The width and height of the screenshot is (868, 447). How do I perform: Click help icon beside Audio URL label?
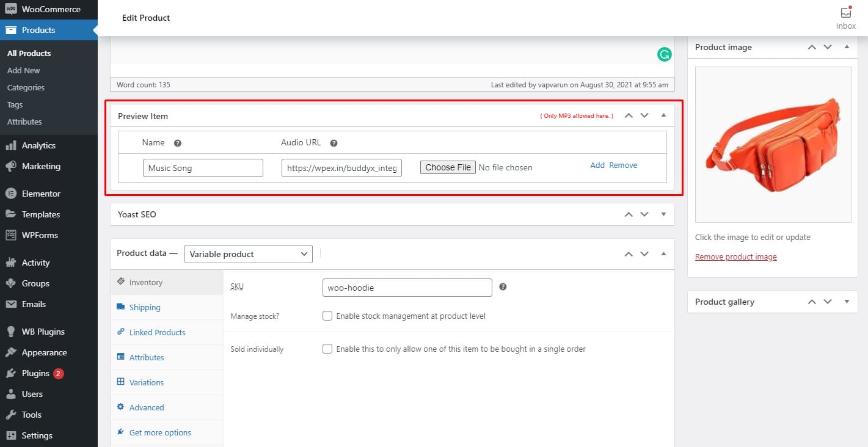tap(334, 143)
